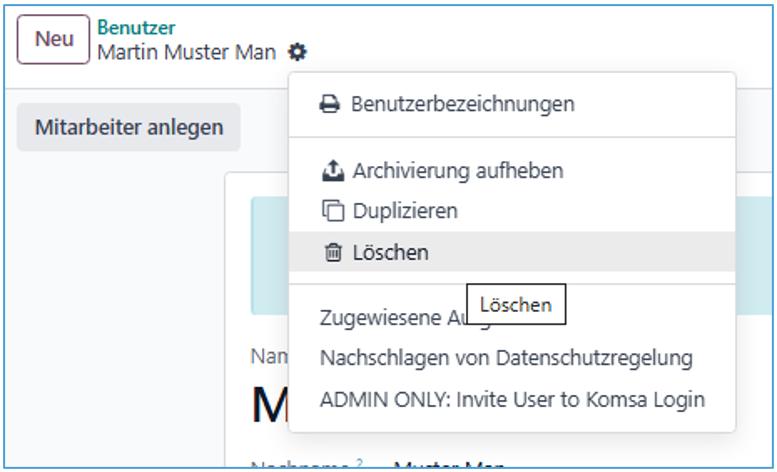Image resolution: width=777 pixels, height=472 pixels.
Task: Click the printer icon beside Benutzerbezeichnungen
Action: 330,104
